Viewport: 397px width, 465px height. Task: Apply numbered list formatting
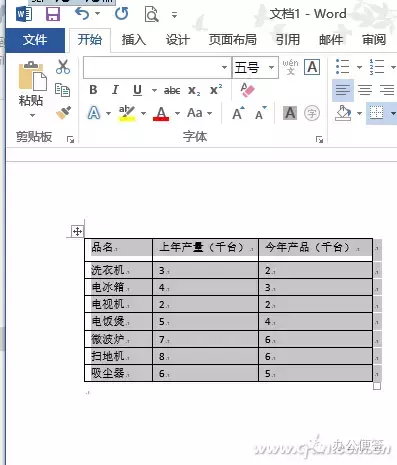coord(377,67)
